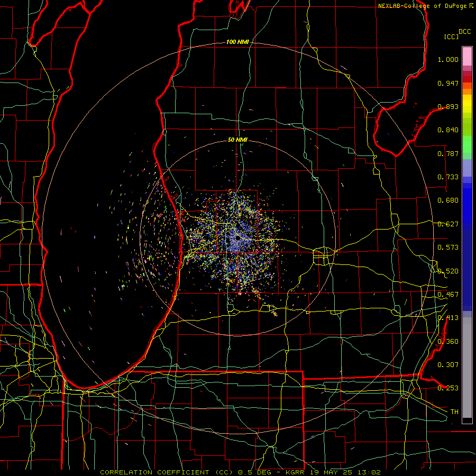The height and width of the screenshot is (476, 476).
Task: Click the 50 NMI range ring label
Action: pos(237,140)
